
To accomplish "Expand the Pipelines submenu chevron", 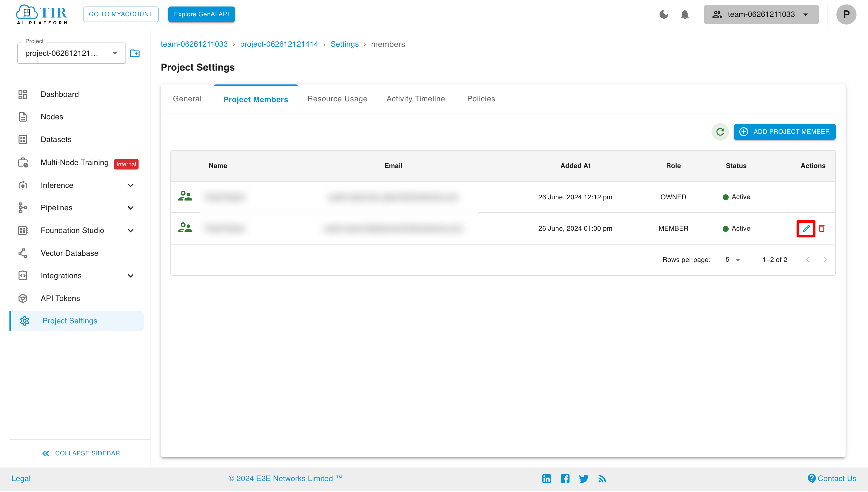I will coord(131,208).
